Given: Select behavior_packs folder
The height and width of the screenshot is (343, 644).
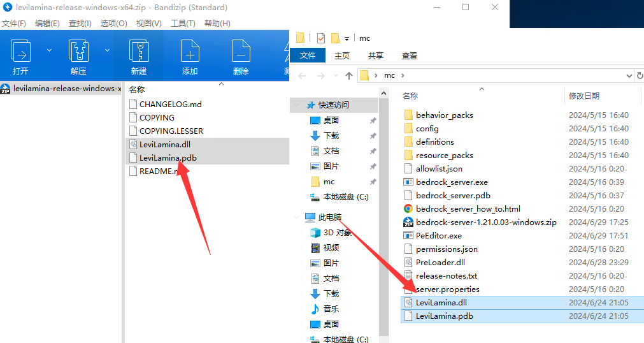Looking at the screenshot, I should [445, 115].
